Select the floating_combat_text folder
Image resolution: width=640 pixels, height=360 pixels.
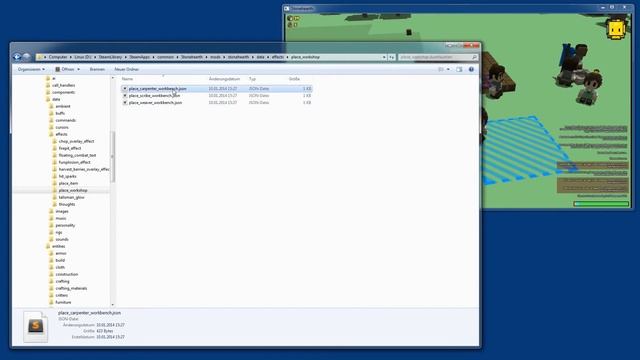coord(77,155)
